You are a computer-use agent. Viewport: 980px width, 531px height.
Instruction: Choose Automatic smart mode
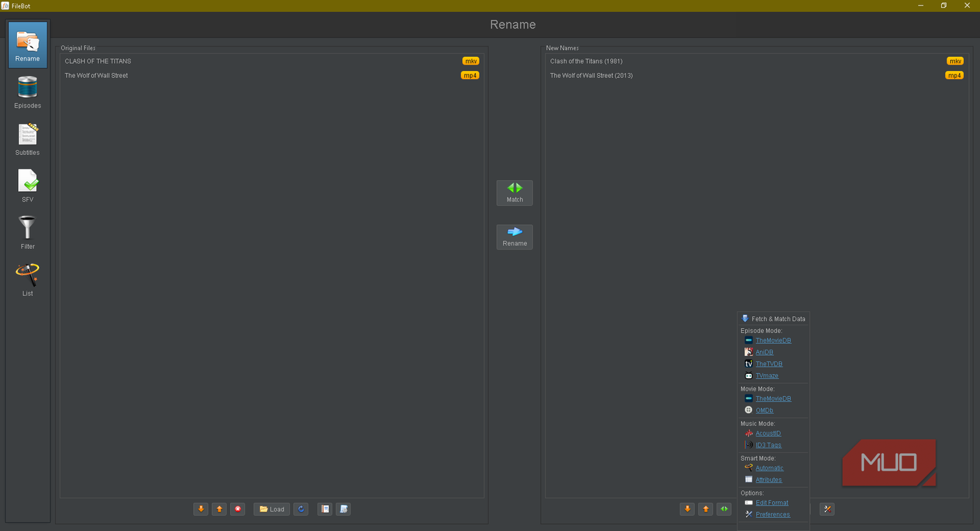pyautogui.click(x=769, y=468)
